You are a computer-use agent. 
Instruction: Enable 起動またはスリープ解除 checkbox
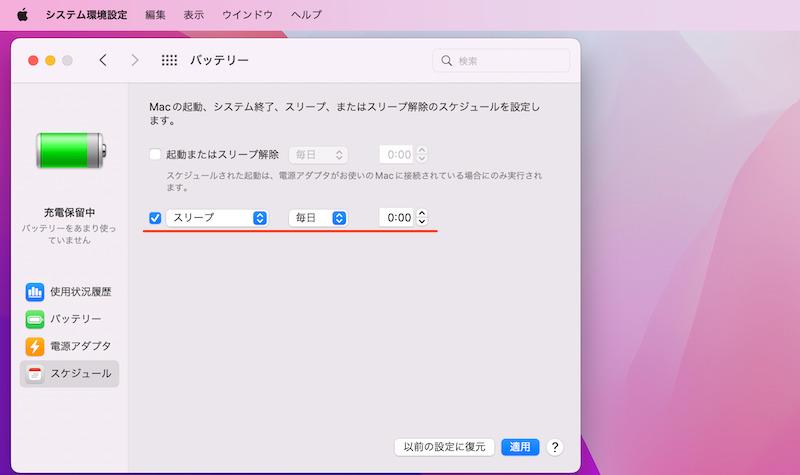click(x=155, y=154)
